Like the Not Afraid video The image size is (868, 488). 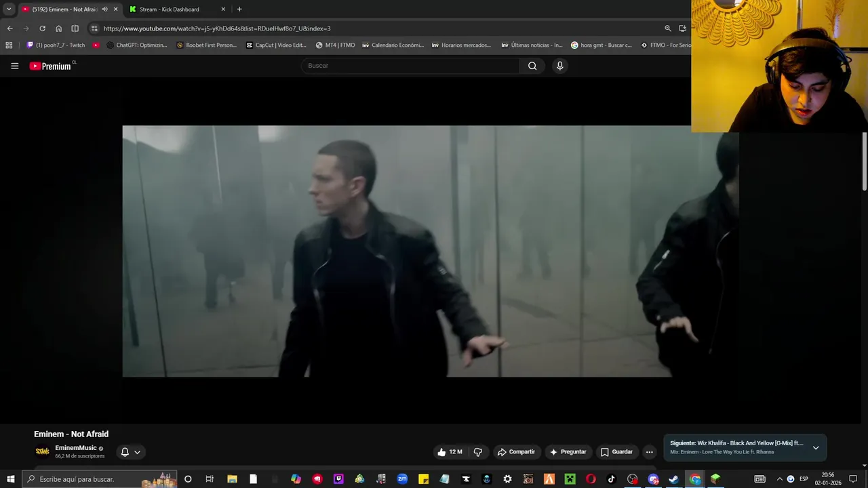point(450,452)
